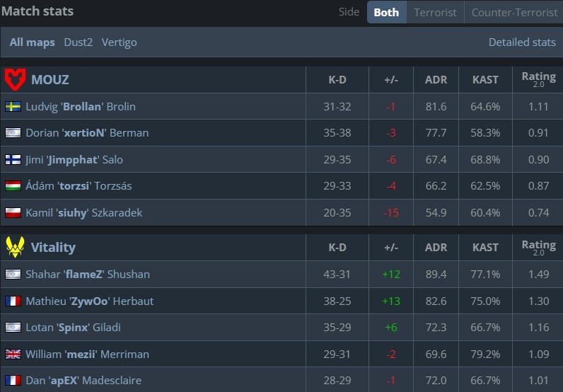Image resolution: width=563 pixels, height=392 pixels.
Task: Click the Swedish flag beside Brollan
Action: coord(13,107)
